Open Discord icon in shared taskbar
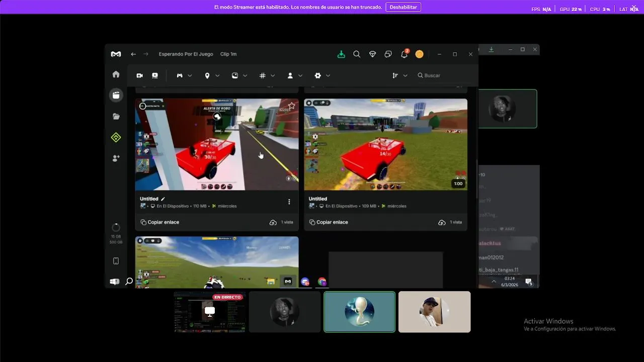The width and height of the screenshot is (644, 362). 305,282
